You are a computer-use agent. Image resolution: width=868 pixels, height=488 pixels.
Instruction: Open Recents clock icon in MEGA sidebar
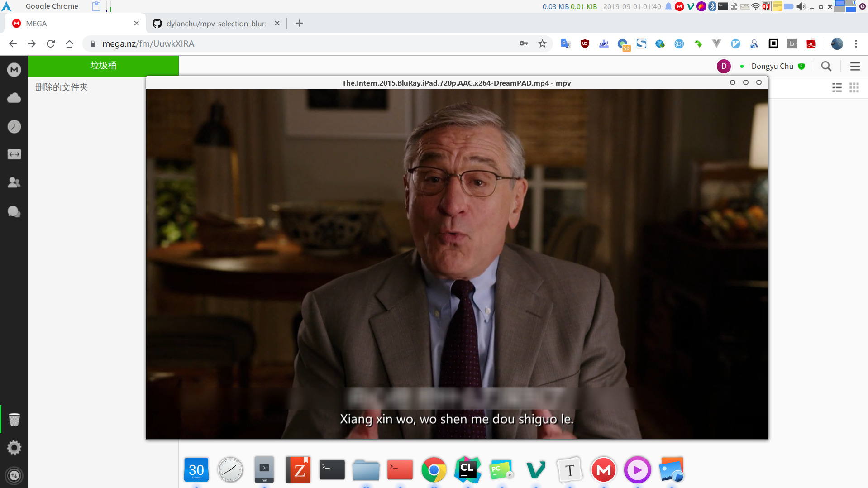(14, 126)
